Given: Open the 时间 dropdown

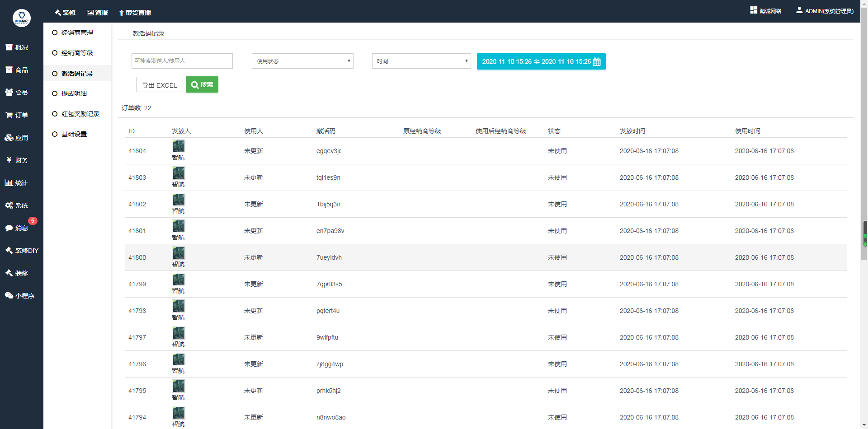Looking at the screenshot, I should 421,61.
